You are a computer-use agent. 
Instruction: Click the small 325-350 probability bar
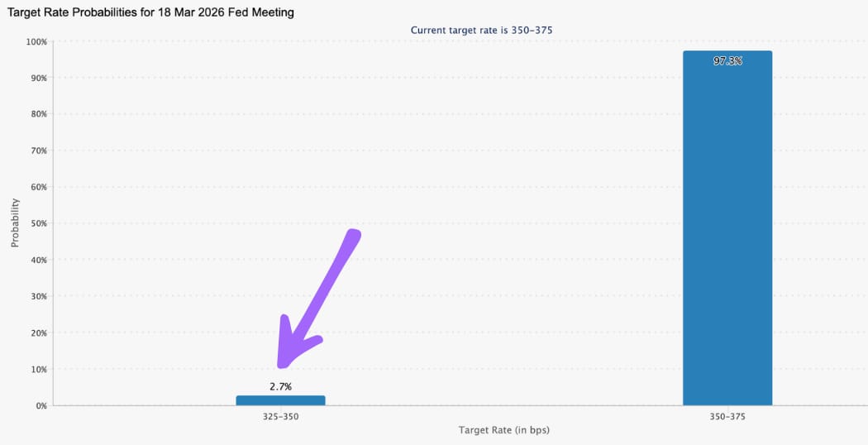[x=280, y=400]
